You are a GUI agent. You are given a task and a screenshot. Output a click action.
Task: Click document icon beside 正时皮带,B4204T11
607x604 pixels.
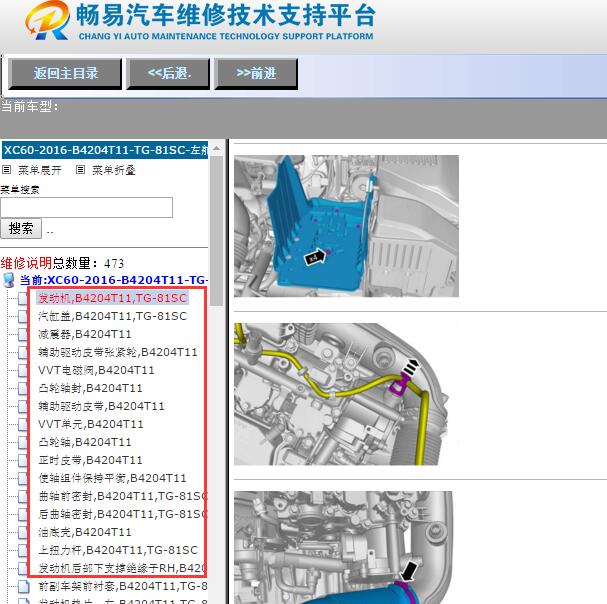[x=23, y=460]
